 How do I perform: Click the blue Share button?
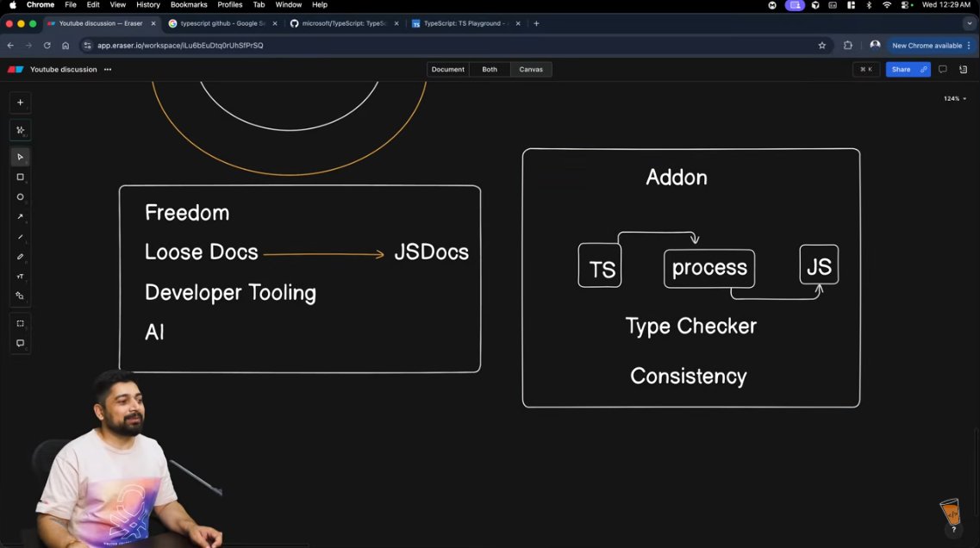[x=902, y=69]
